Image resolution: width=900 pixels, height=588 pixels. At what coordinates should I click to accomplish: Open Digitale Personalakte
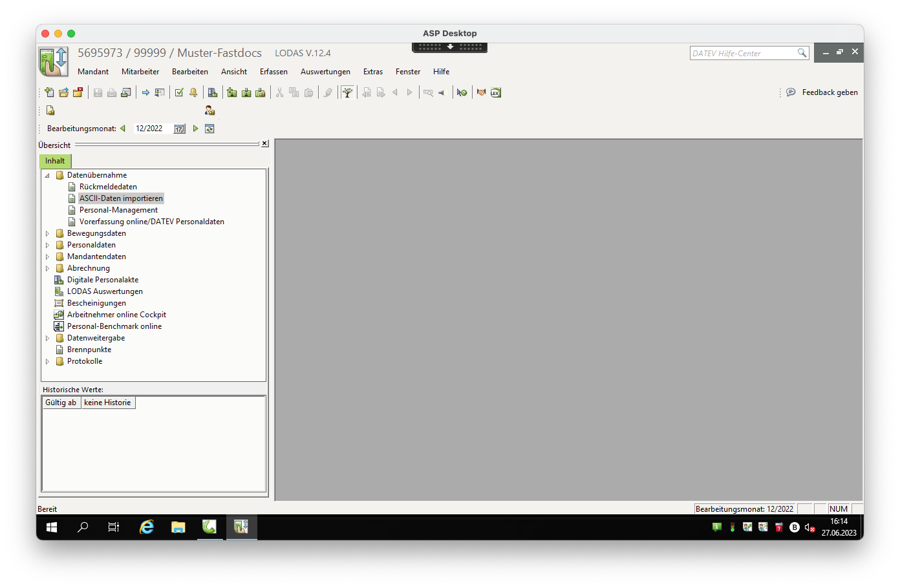tap(103, 280)
